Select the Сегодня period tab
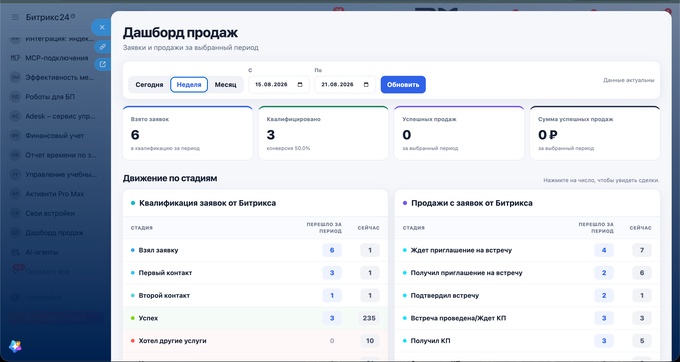The image size is (680, 362). (x=149, y=85)
